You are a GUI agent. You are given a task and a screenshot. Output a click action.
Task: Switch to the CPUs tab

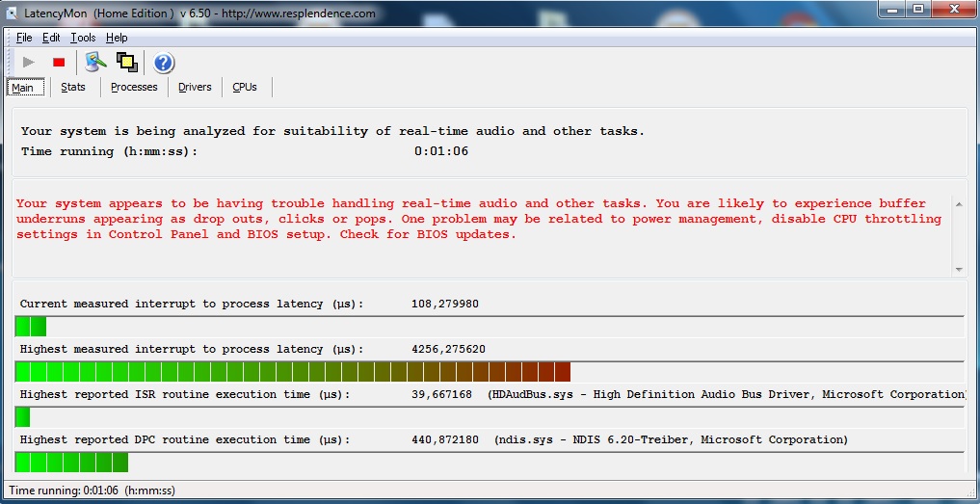click(x=245, y=87)
